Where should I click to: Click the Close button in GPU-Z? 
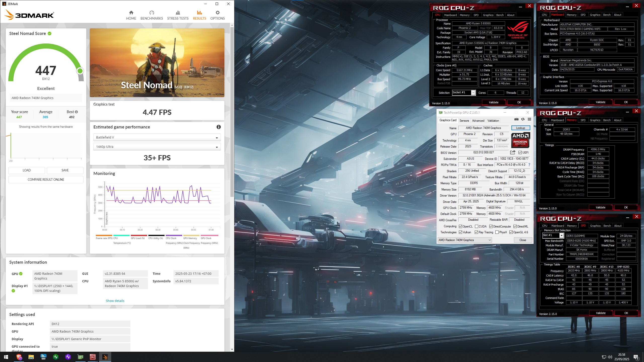[523, 240]
